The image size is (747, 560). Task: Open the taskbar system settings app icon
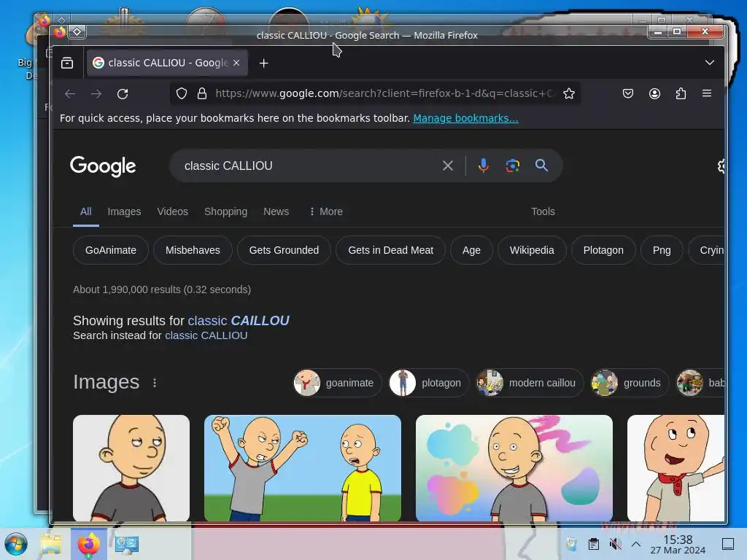click(x=127, y=544)
